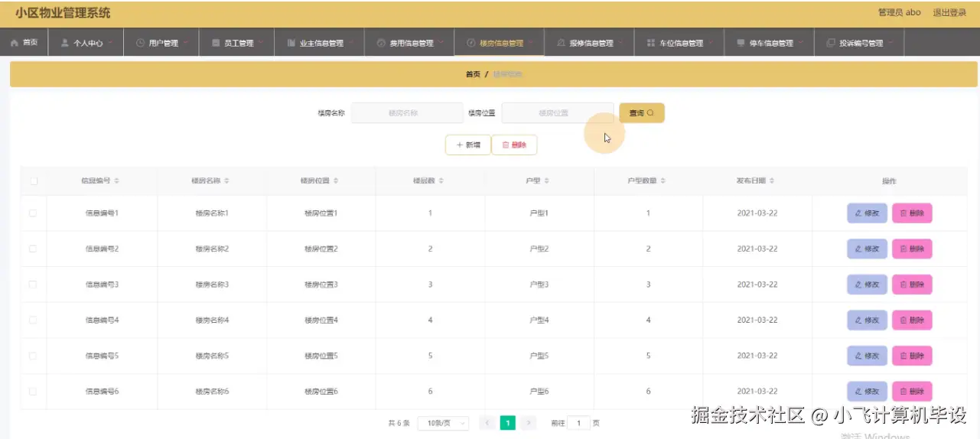980x439 pixels.
Task: Click the grid icon beside 车位信息管理
Action: pos(651,43)
